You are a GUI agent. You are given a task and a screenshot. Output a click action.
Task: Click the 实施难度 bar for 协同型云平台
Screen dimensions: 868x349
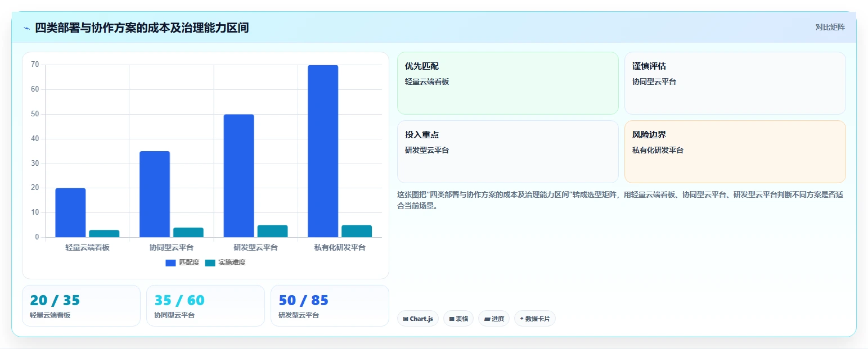click(x=188, y=232)
